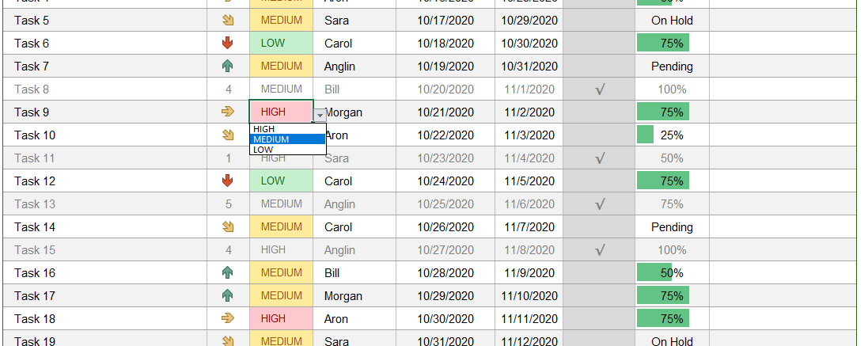Viewport: 868px width, 346px height.
Task: Click the green up arrow icon for Task 7
Action: pos(228,67)
